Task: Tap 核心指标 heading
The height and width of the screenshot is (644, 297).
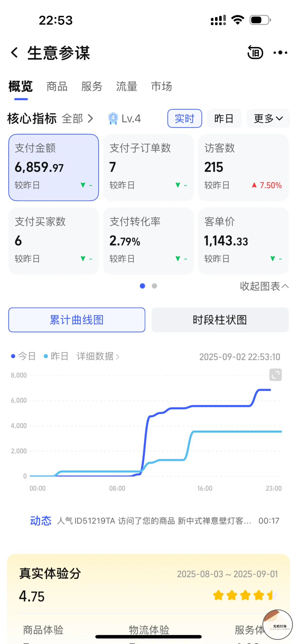Action: (x=32, y=119)
